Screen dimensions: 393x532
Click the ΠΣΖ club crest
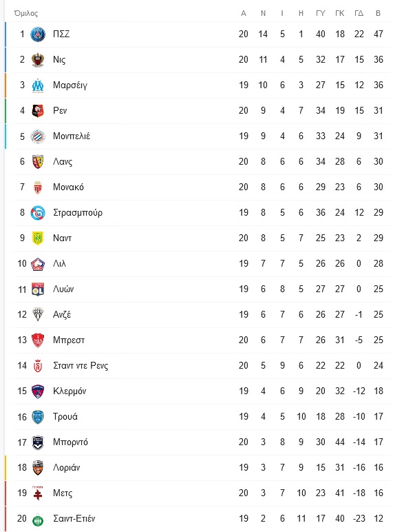point(38,34)
